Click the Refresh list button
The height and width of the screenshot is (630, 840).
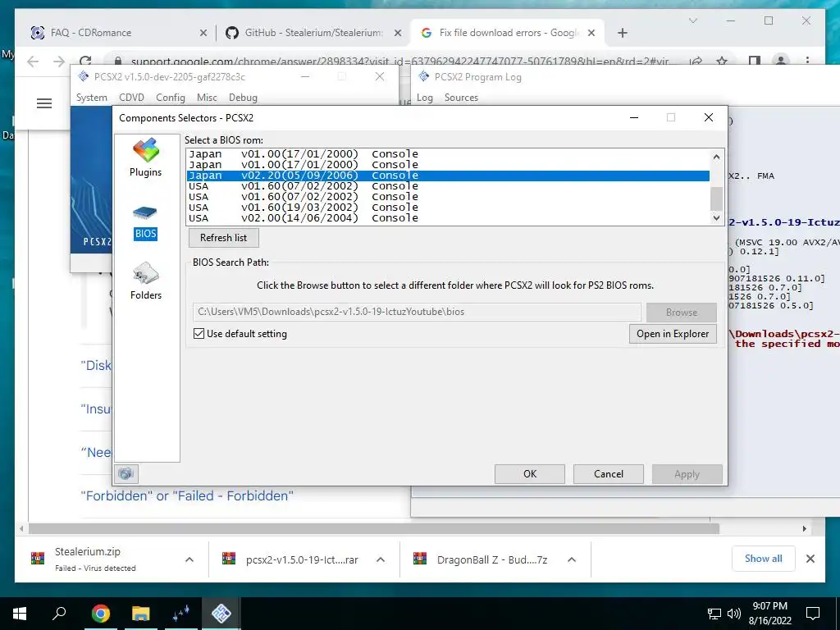click(x=223, y=237)
